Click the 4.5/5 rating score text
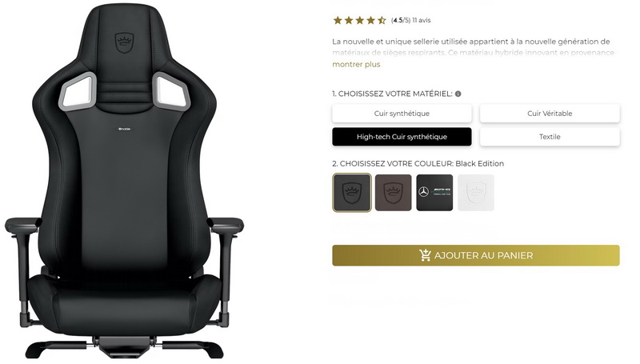Image resolution: width=640 pixels, height=364 pixels. [401, 21]
